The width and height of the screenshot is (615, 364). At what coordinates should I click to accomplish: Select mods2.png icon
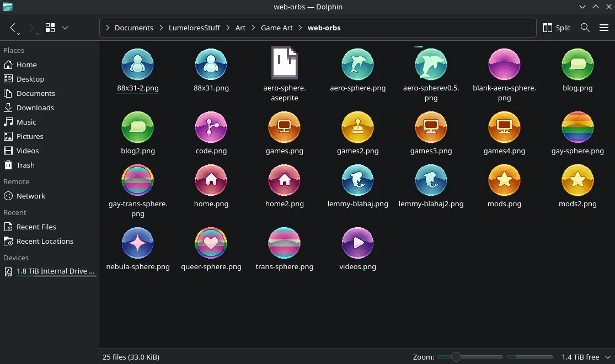[x=577, y=180]
